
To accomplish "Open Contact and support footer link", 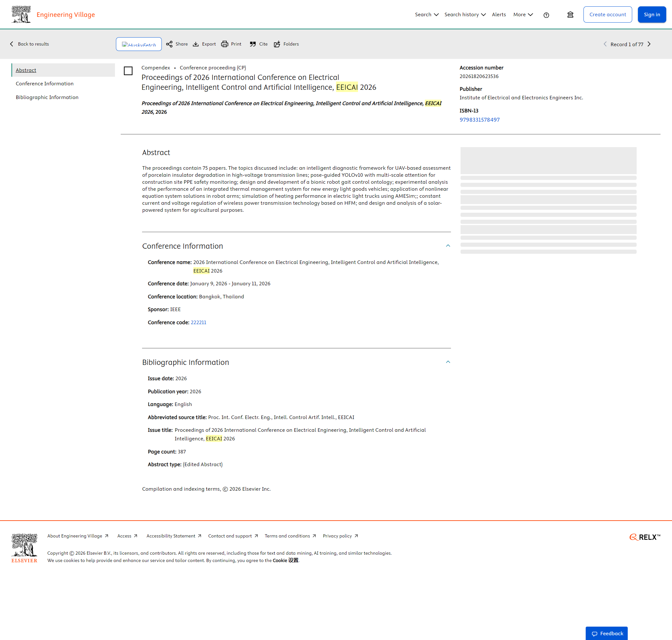I will 233,536.
